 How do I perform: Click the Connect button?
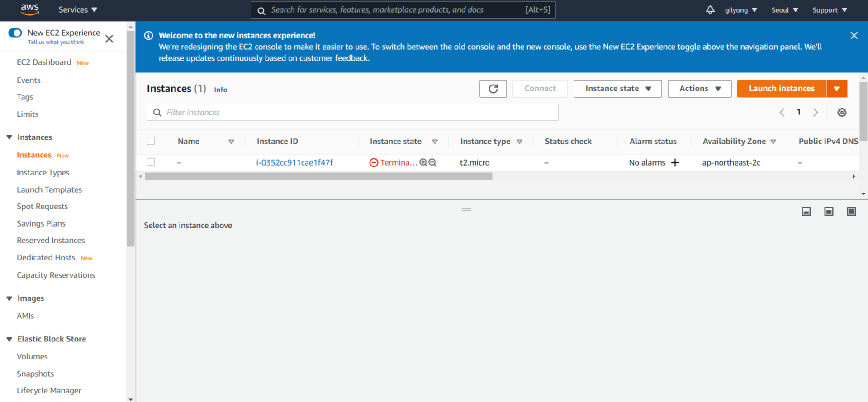(x=540, y=89)
